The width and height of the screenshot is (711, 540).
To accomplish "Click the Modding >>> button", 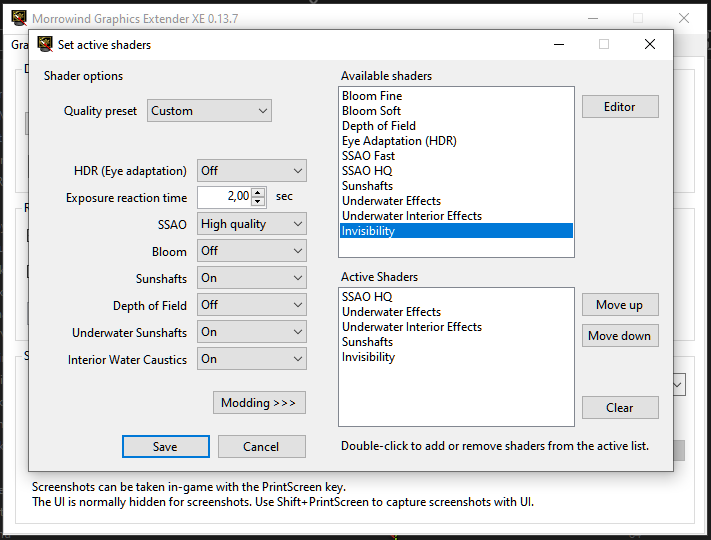I will (259, 403).
